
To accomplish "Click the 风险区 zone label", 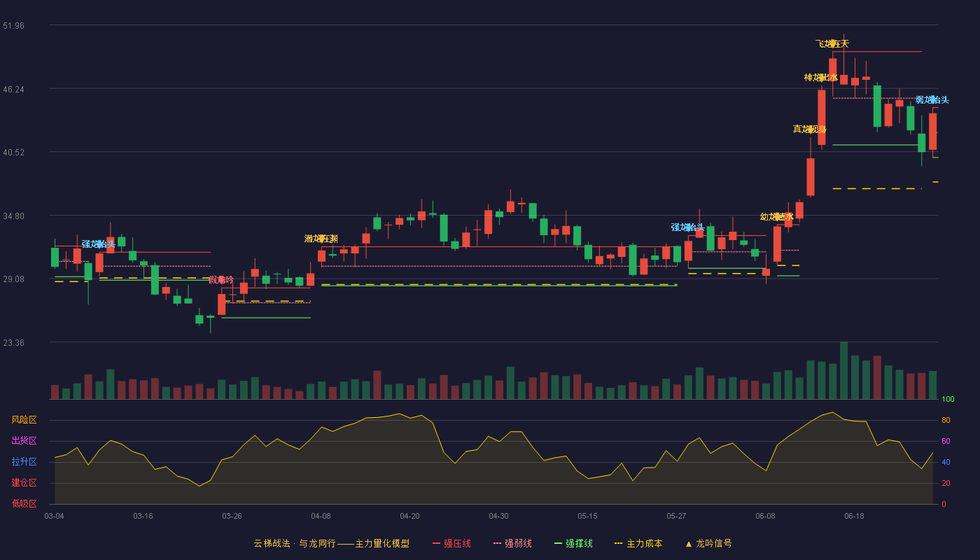I will (x=24, y=420).
